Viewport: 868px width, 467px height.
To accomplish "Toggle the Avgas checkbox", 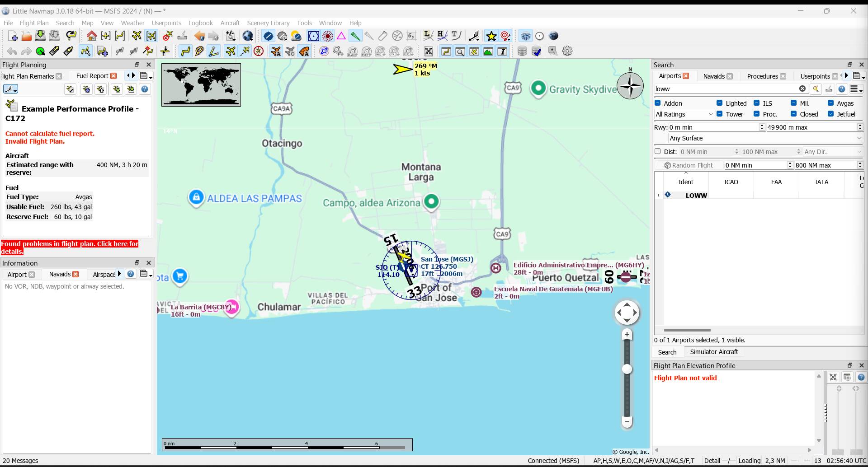I will coord(830,103).
